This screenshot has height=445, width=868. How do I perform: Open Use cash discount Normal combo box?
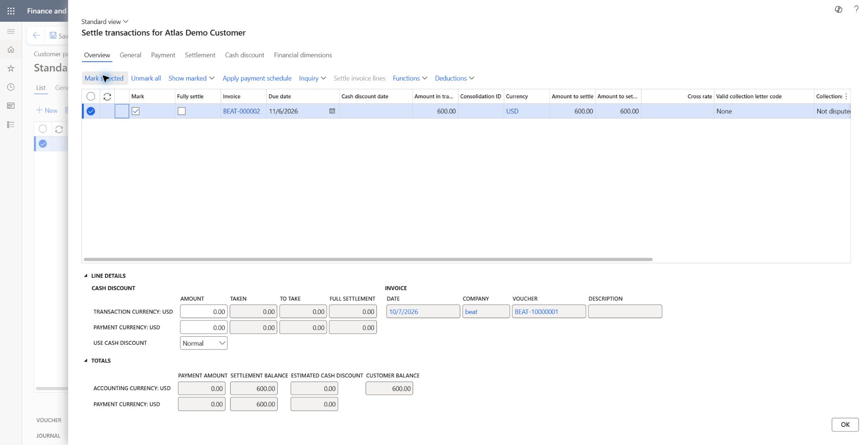coord(203,343)
